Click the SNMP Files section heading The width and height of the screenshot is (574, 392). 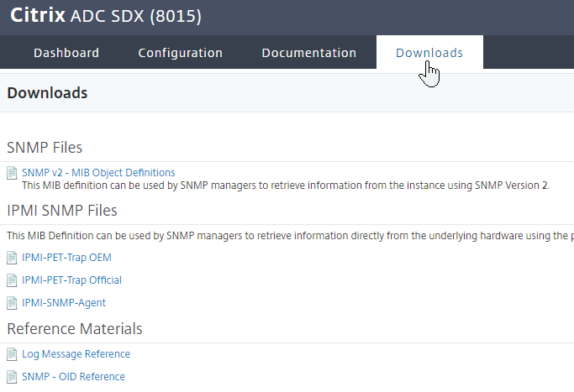pos(45,148)
